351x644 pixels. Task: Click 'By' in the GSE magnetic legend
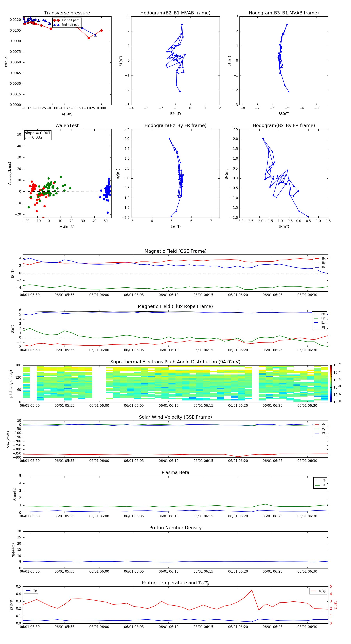(x=320, y=263)
